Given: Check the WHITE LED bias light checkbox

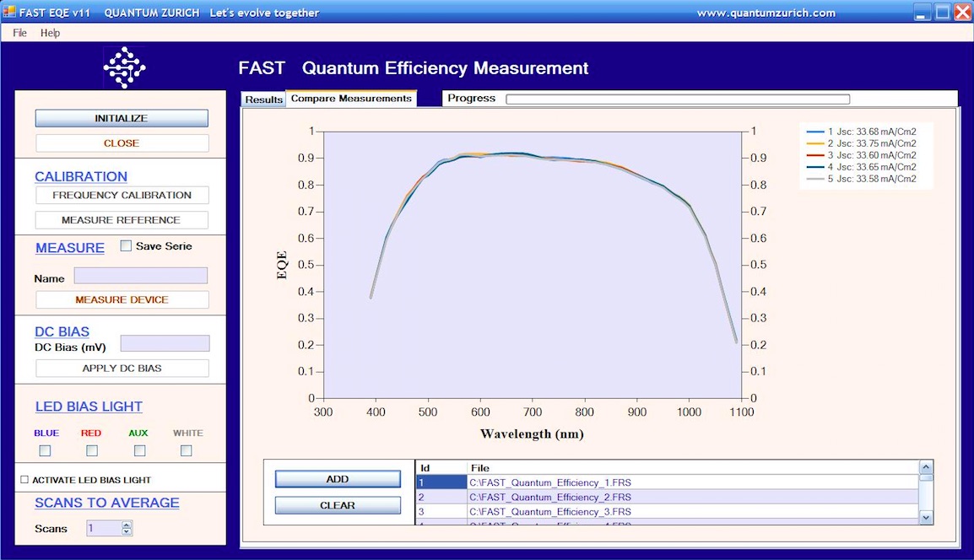Looking at the screenshot, I should click(x=187, y=450).
